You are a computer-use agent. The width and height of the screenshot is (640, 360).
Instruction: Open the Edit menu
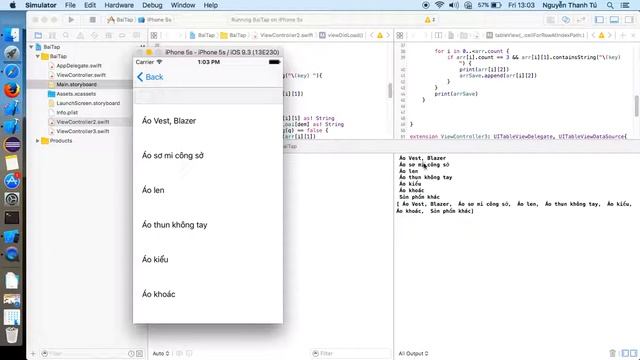[x=90, y=5]
